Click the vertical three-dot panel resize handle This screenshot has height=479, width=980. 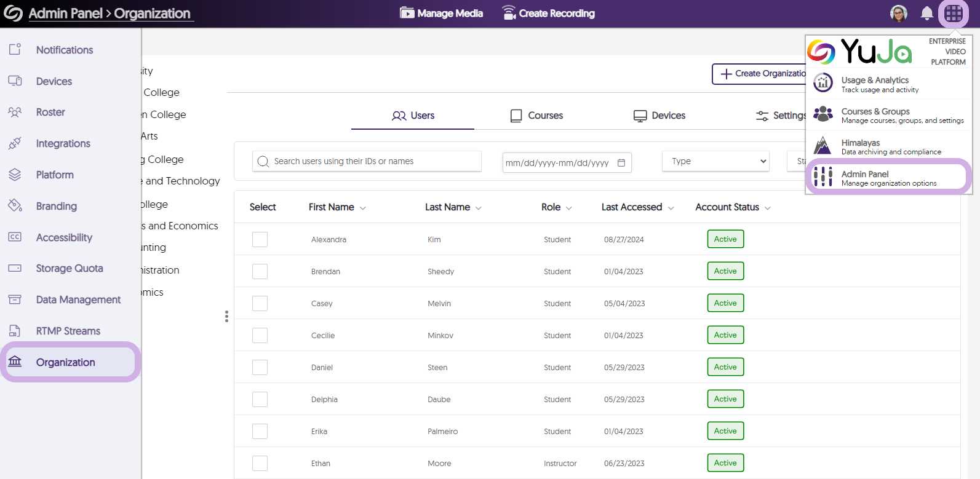click(x=226, y=316)
